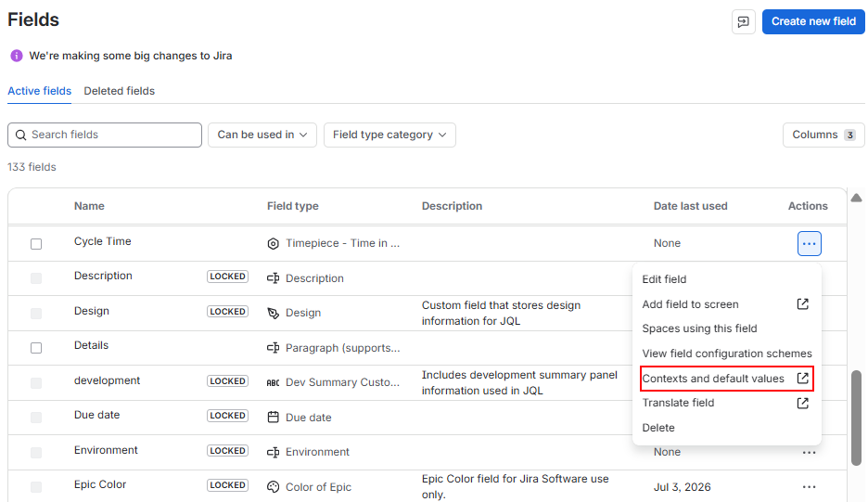This screenshot has height=502, width=868.
Task: Click the disabled development row checkbox
Action: [36, 382]
